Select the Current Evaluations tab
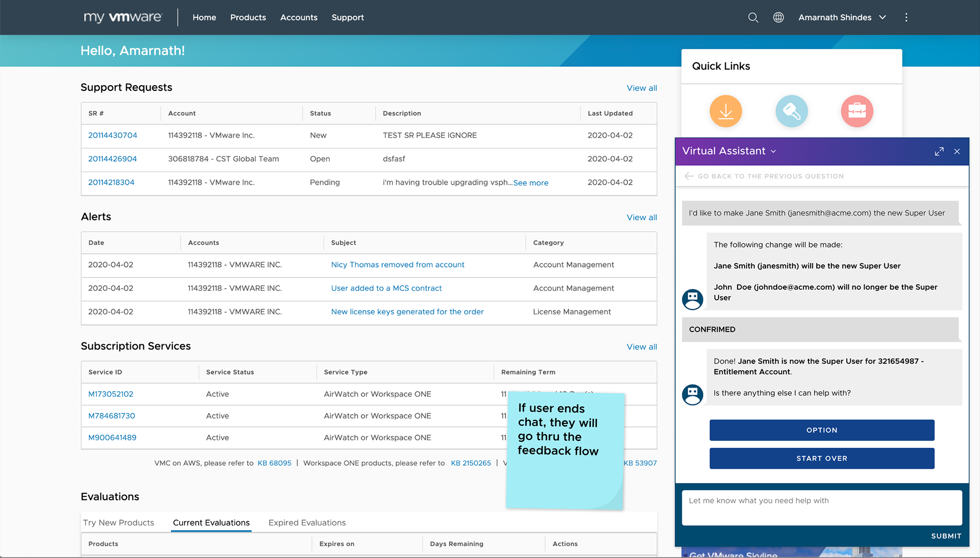This screenshot has width=980, height=558. pos(211,523)
